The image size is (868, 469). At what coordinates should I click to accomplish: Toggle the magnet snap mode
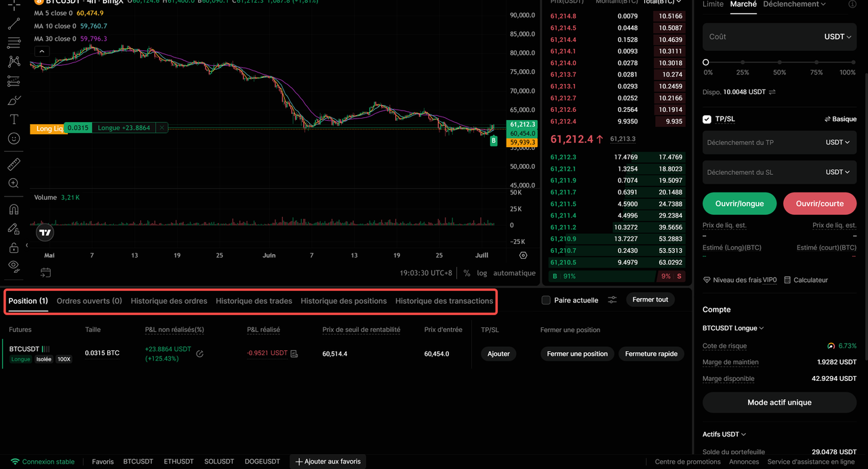pos(14,209)
